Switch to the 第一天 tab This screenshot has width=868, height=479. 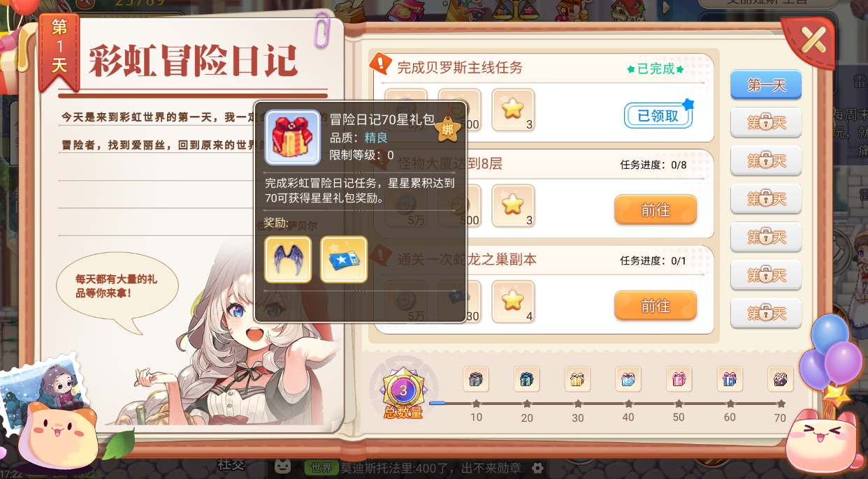[766, 85]
